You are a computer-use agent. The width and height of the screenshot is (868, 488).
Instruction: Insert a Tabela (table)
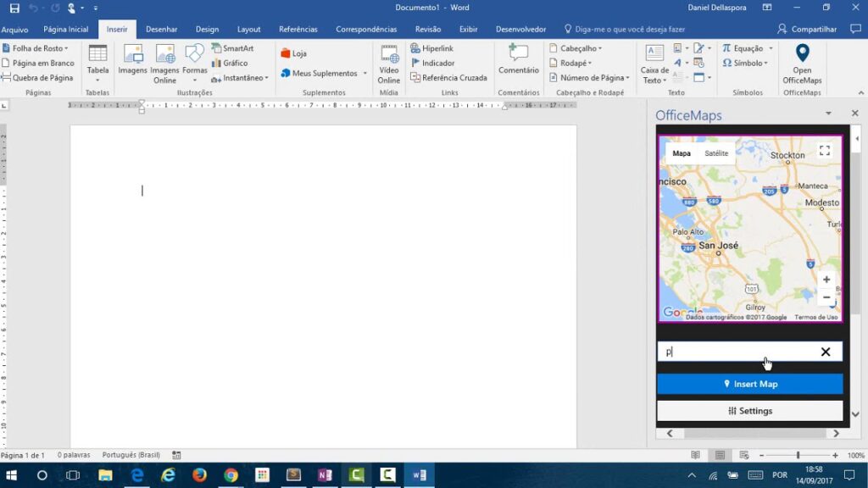tap(97, 64)
